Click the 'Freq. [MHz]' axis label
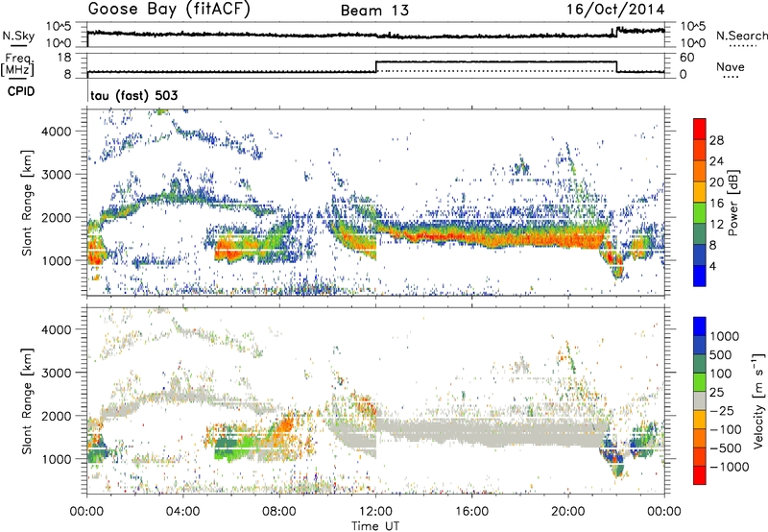The width and height of the screenshot is (768, 532). (17, 64)
